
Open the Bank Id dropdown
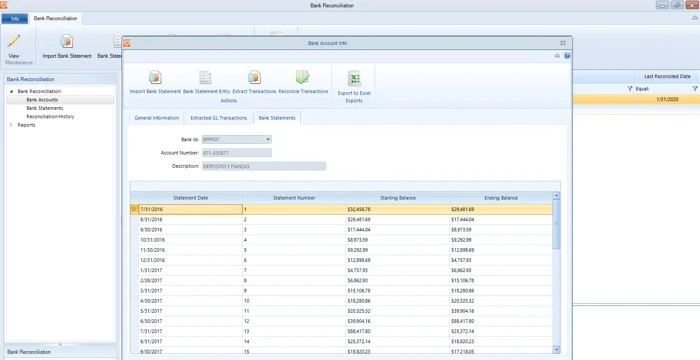(268, 139)
